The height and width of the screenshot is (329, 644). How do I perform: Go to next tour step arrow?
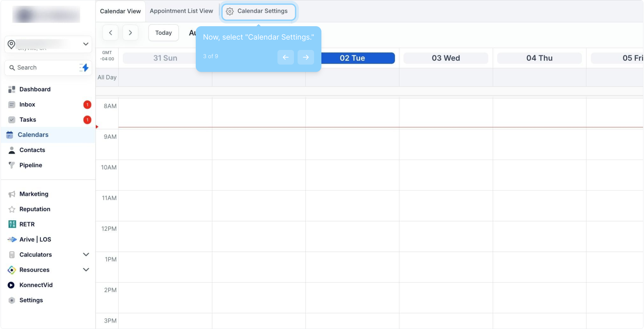pyautogui.click(x=306, y=57)
